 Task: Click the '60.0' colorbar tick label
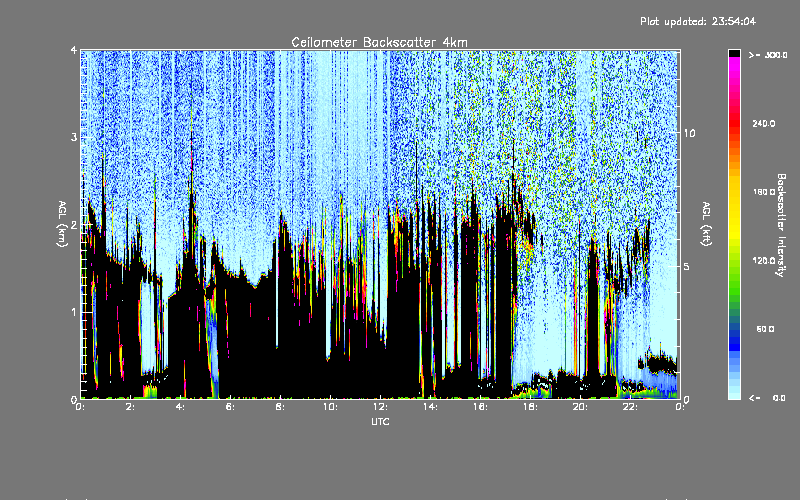pos(765,329)
